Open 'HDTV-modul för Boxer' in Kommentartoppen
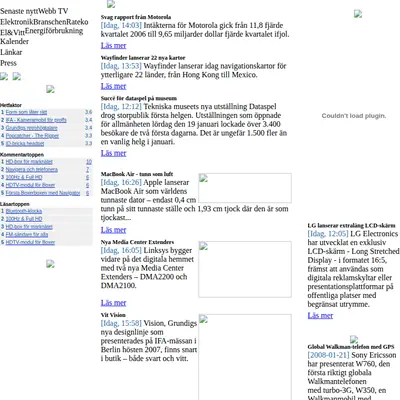400x400 pixels. 30,185
